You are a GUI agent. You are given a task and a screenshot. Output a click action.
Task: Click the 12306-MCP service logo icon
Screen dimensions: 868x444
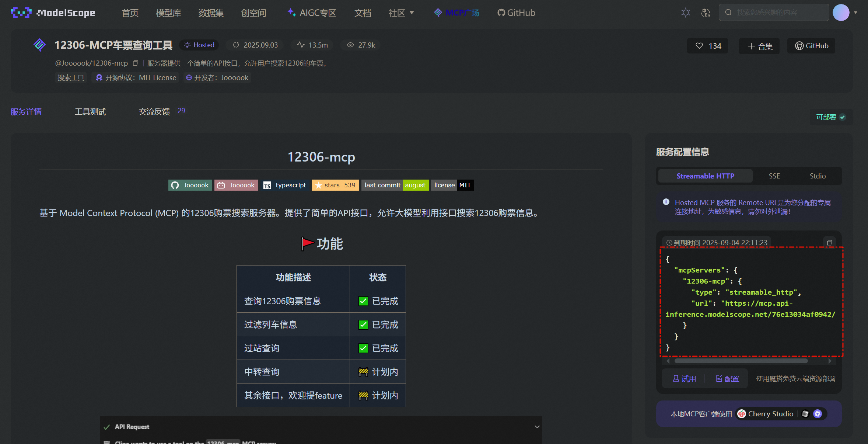[x=39, y=45]
